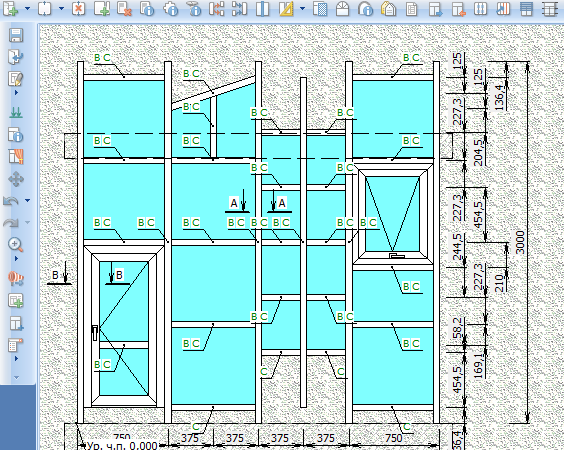Click the tilt window sash on right

(x=393, y=214)
